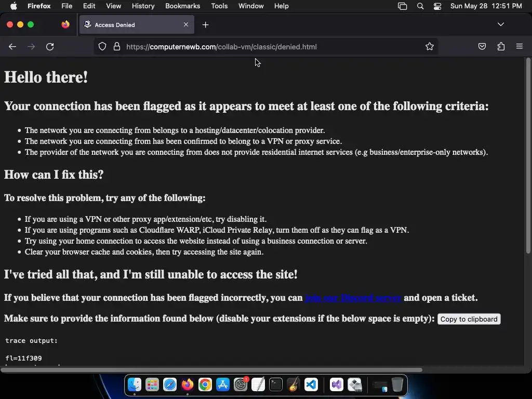Launch Safari from the Dock

coord(170,384)
